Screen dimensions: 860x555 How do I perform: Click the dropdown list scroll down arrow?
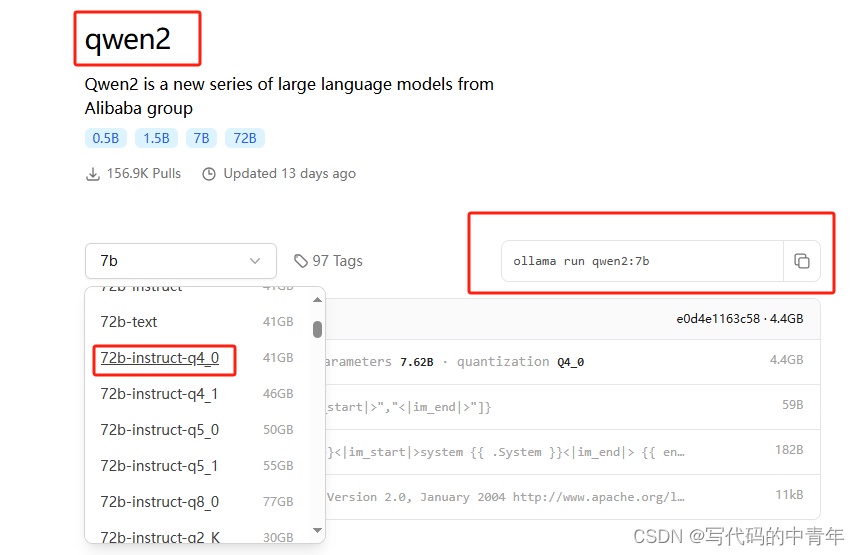click(x=317, y=530)
